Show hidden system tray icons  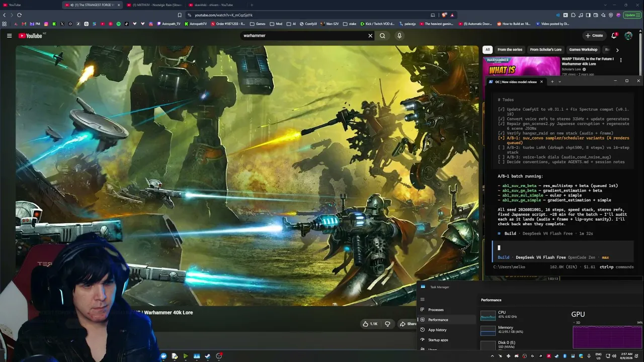pos(493,356)
